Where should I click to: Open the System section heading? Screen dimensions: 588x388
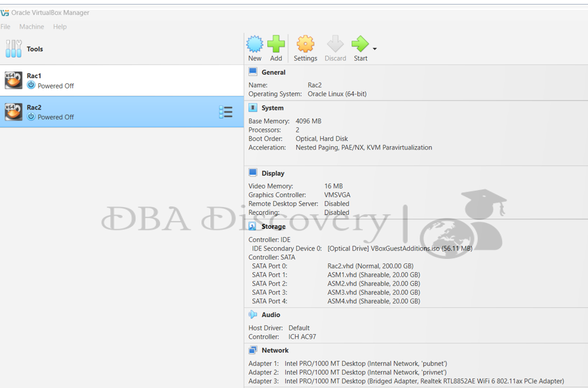(x=273, y=108)
